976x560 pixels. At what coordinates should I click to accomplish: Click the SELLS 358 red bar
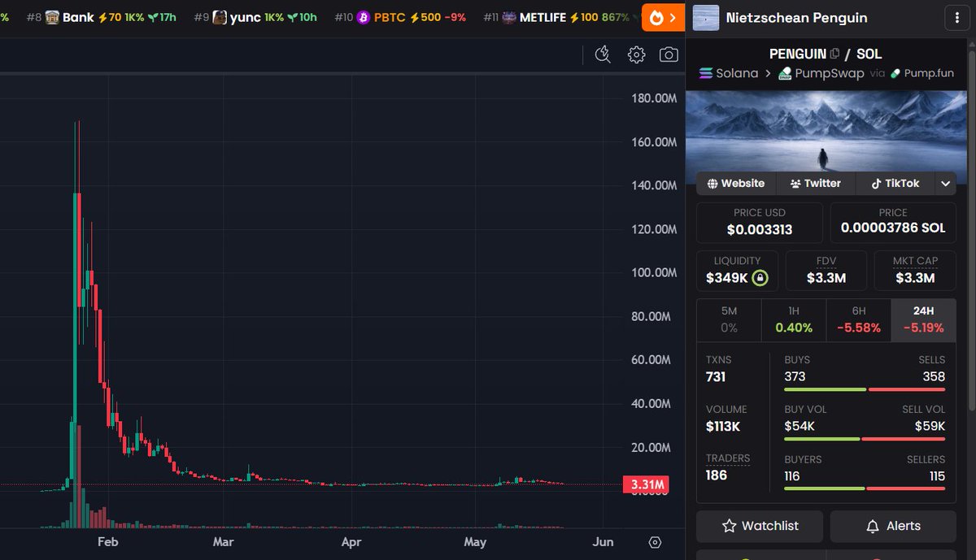907,389
